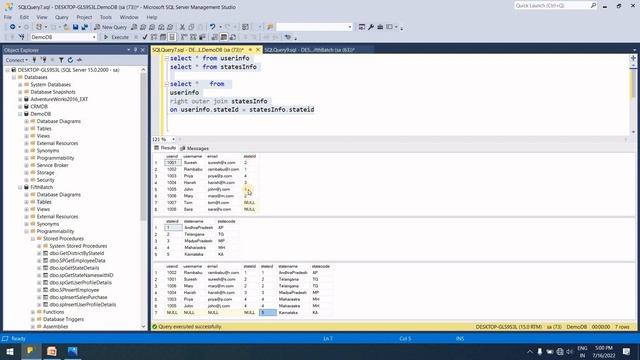Expand the System Databases node
The width and height of the screenshot is (640, 360).
click(20, 84)
